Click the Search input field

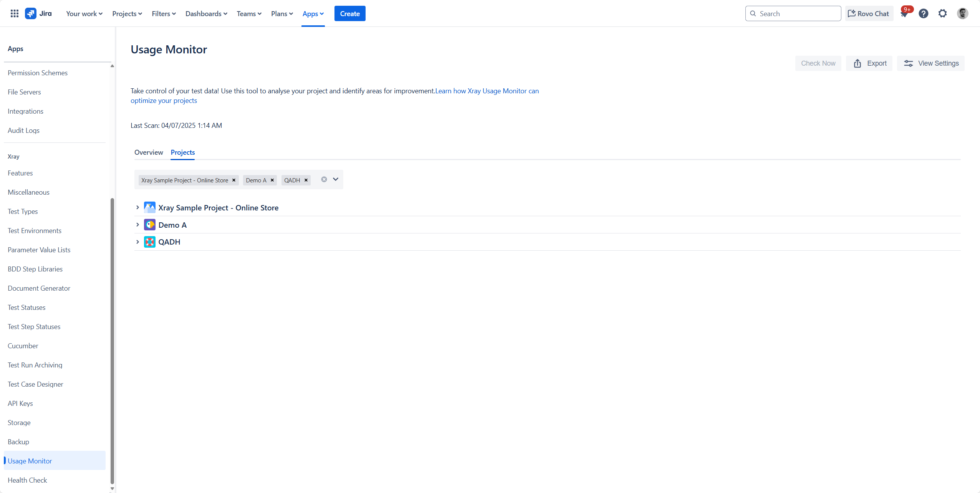tap(793, 13)
